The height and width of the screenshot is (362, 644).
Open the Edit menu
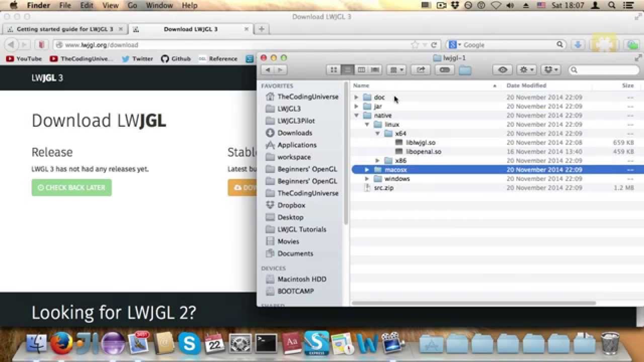click(x=87, y=6)
